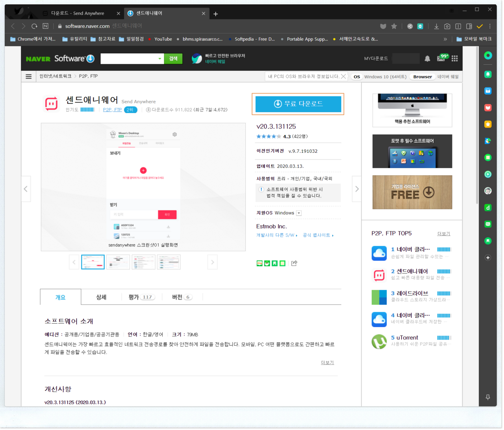
Task: Click the yellow checkmark toolbar icon
Action: pos(480,26)
